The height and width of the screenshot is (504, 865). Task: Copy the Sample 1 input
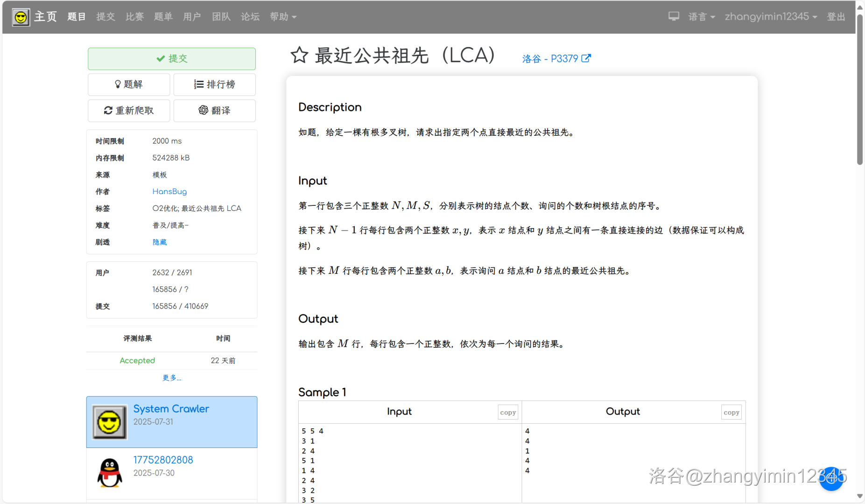click(507, 413)
